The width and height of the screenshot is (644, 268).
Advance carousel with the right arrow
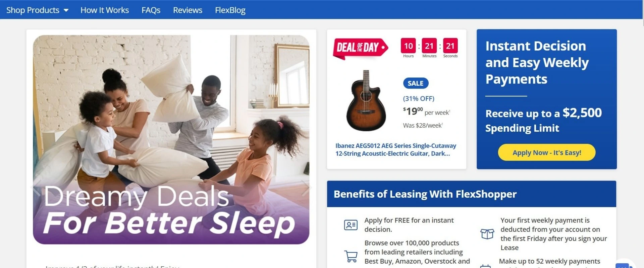point(306,188)
